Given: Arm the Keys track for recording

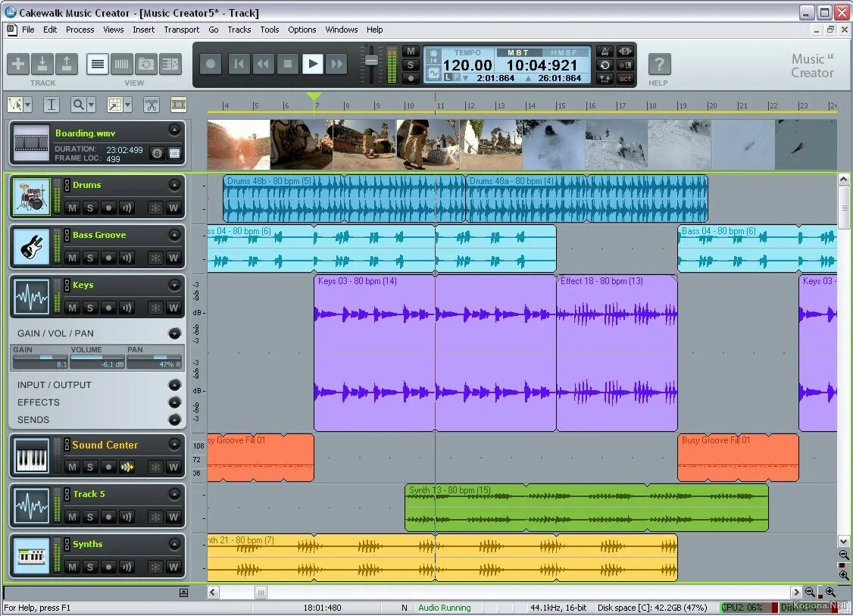Looking at the screenshot, I should 109,308.
